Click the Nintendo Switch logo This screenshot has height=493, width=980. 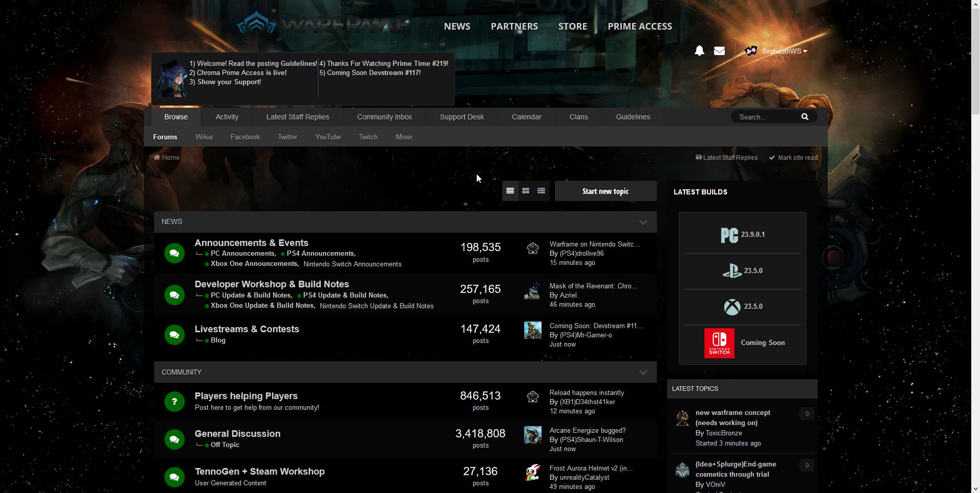pyautogui.click(x=719, y=343)
